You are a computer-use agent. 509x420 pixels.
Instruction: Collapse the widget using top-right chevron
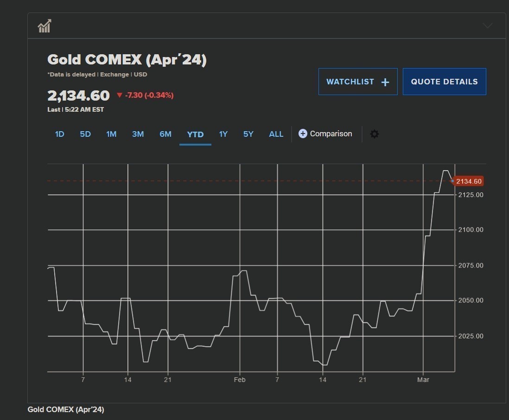pos(487,26)
